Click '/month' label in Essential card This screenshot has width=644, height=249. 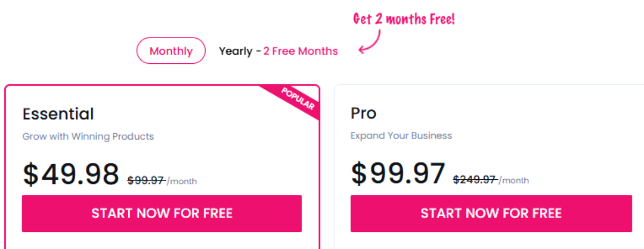point(181,181)
